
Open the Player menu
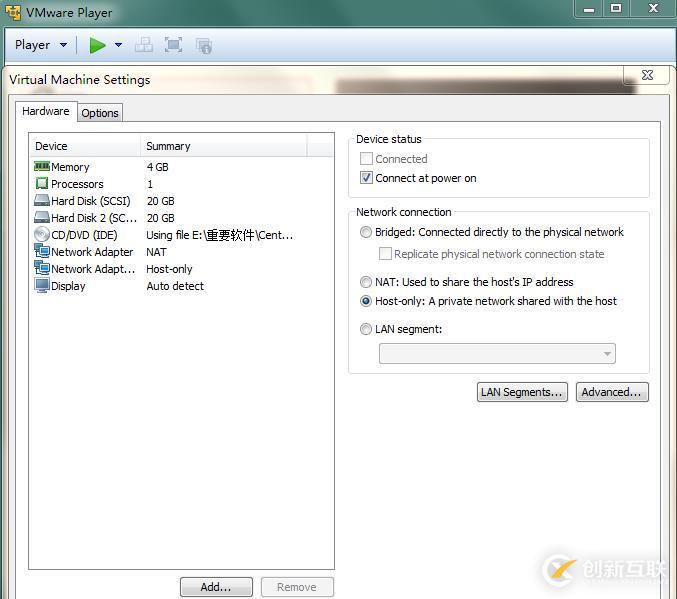click(x=41, y=45)
